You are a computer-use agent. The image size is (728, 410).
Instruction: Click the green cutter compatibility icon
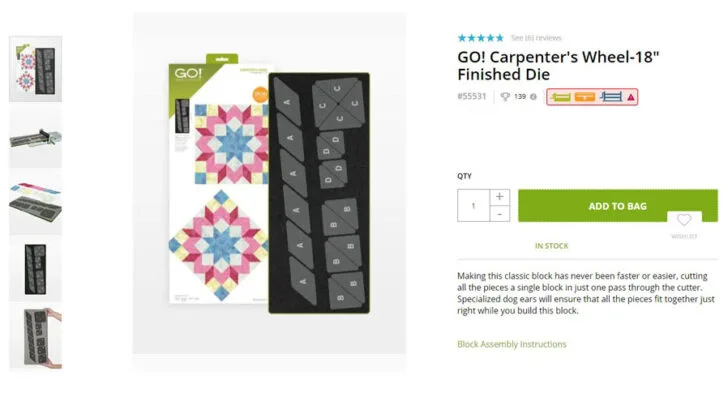coord(561,97)
